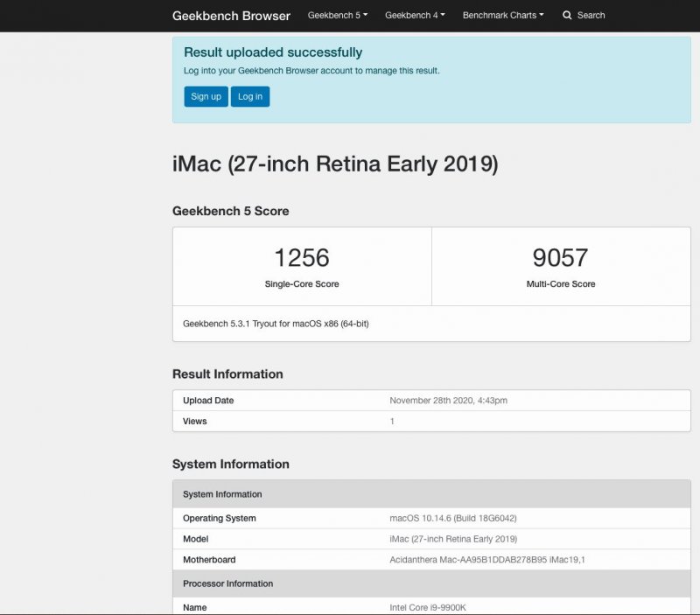Click the Intel Core i9-9900K processor name
700x615 pixels.
pos(434,607)
